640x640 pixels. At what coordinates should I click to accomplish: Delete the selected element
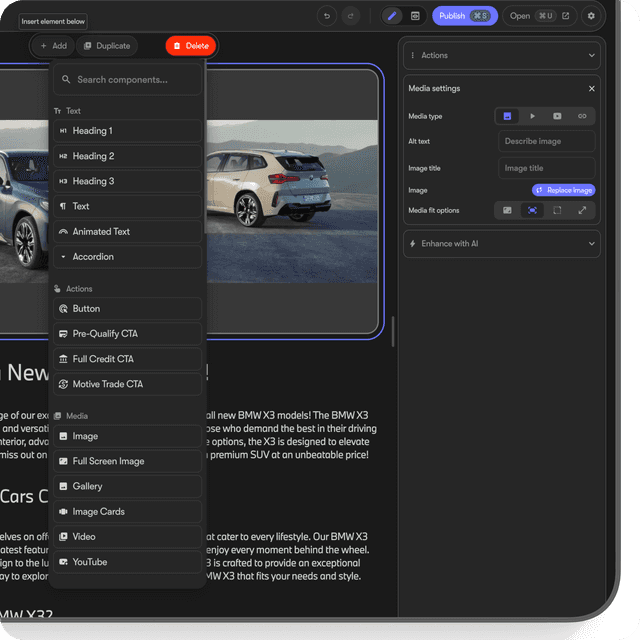191,46
